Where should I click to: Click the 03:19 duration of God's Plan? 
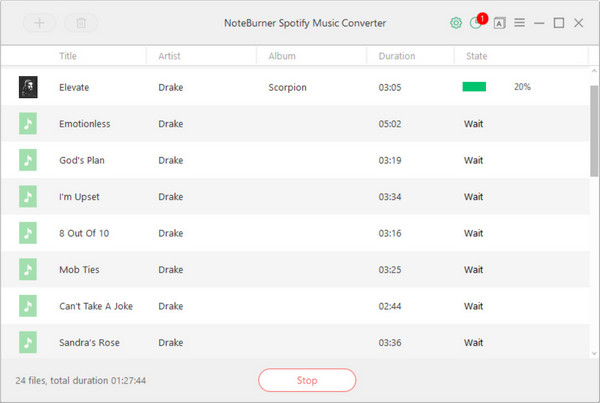click(390, 160)
